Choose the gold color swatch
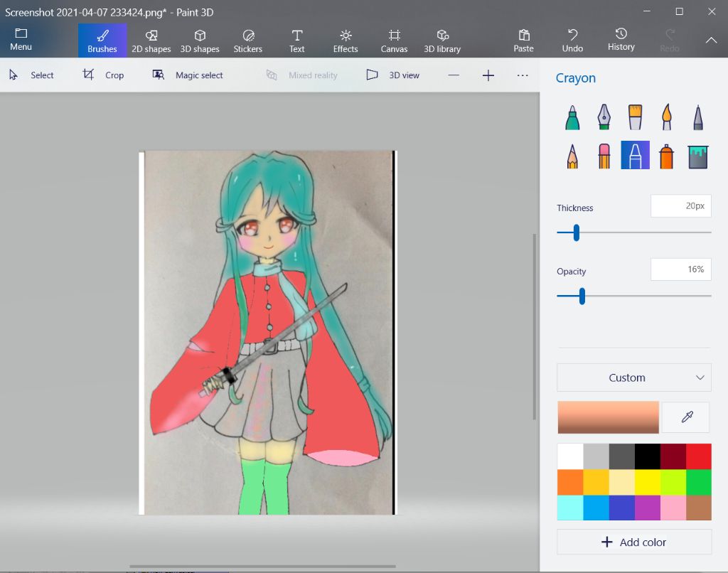 596,482
